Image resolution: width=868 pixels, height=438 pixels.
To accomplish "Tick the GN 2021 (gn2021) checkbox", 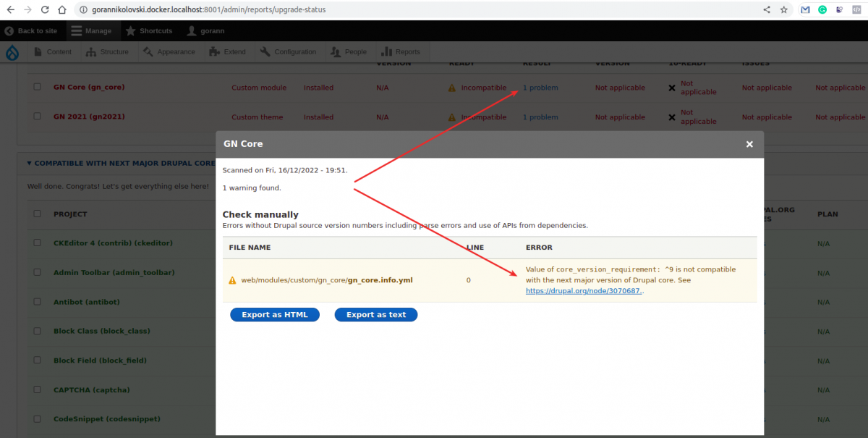I will tap(38, 117).
